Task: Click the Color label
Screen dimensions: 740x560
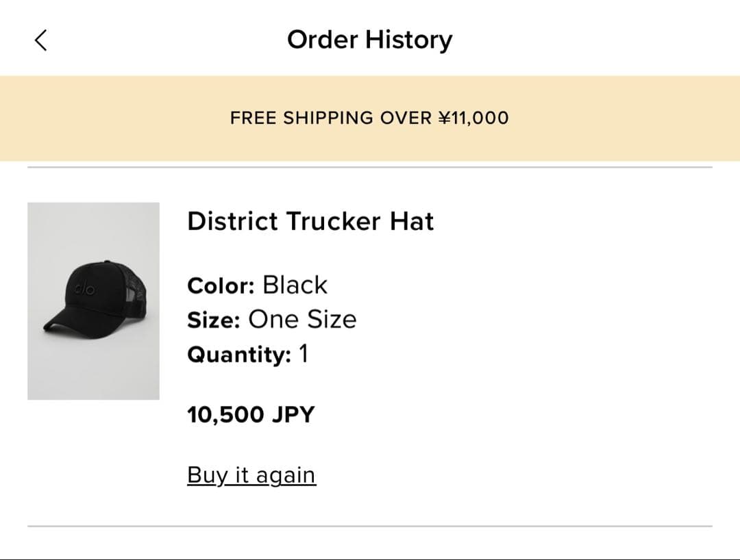Action: pyautogui.click(x=221, y=285)
